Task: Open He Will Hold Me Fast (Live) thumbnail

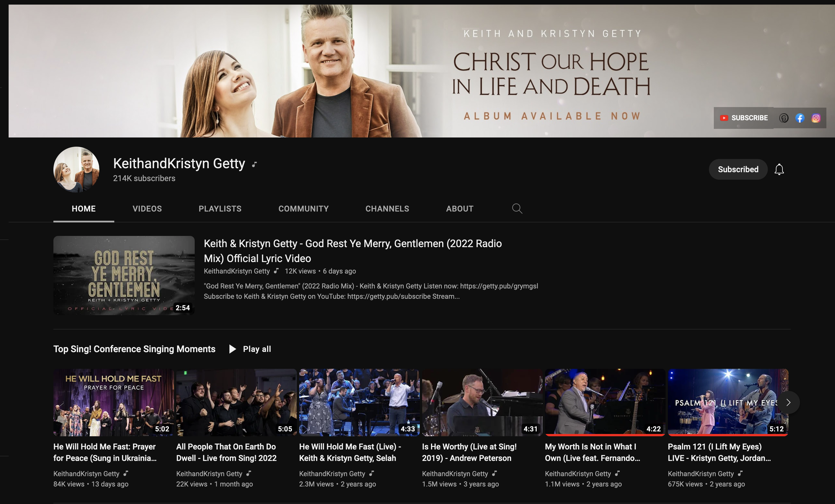Action: [x=359, y=402]
